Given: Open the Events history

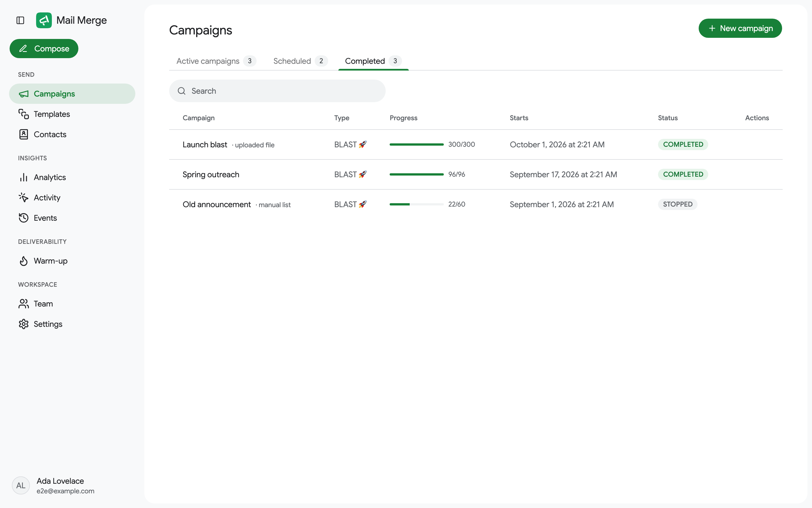Looking at the screenshot, I should [72, 218].
